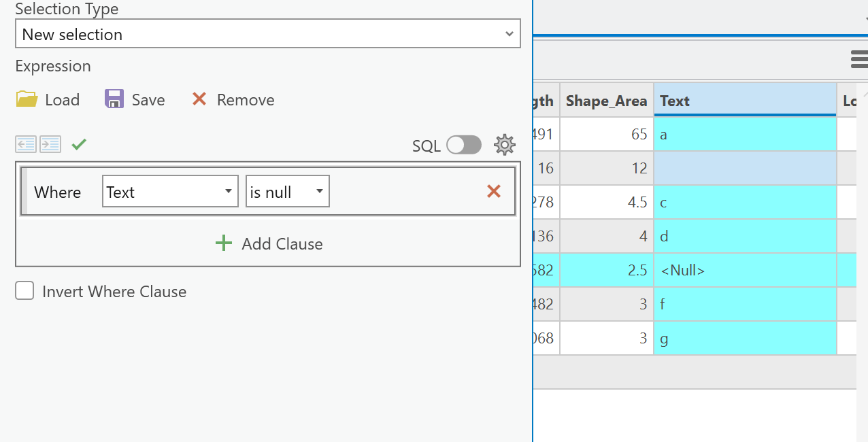Viewport: 868px width, 442px height.
Task: Open the expression settings gear
Action: pos(504,145)
